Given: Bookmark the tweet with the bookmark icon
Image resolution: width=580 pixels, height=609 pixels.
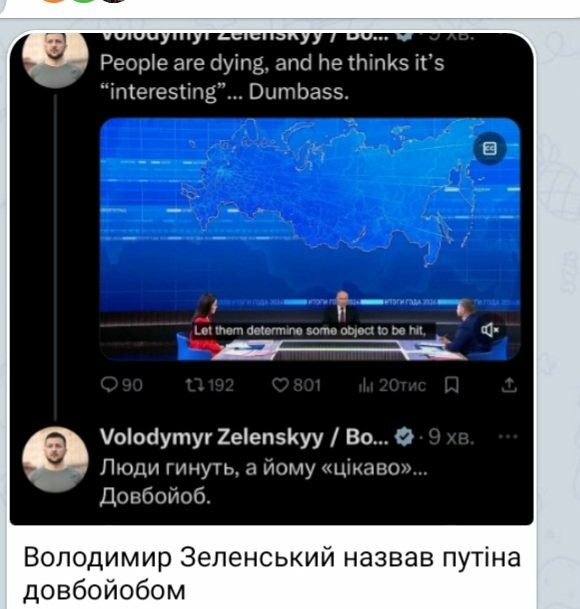Looking at the screenshot, I should pos(451,385).
